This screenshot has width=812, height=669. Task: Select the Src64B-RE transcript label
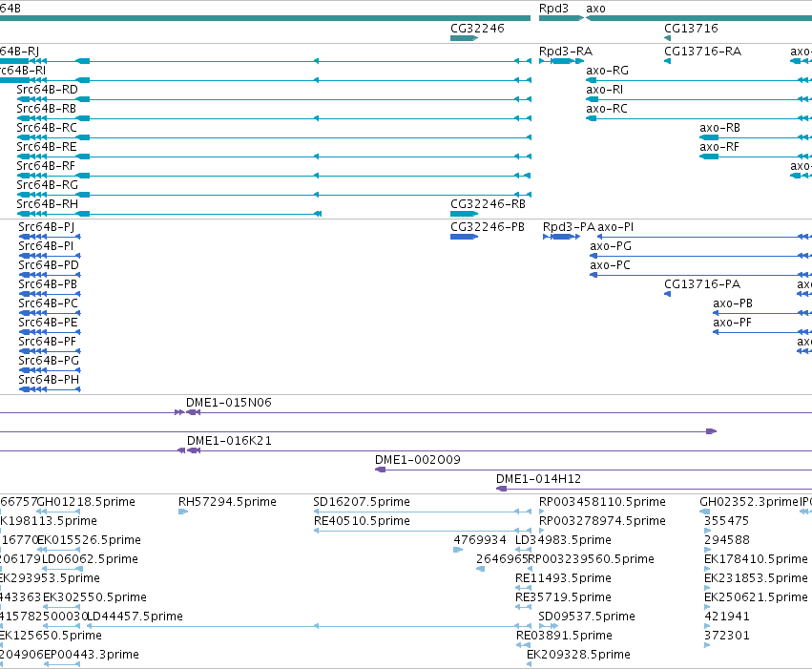point(47,148)
